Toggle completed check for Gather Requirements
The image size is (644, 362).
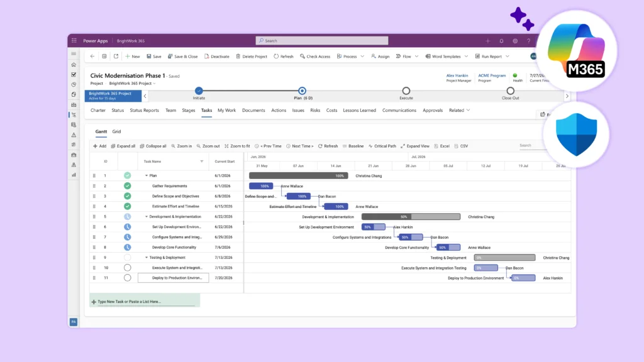tap(127, 186)
